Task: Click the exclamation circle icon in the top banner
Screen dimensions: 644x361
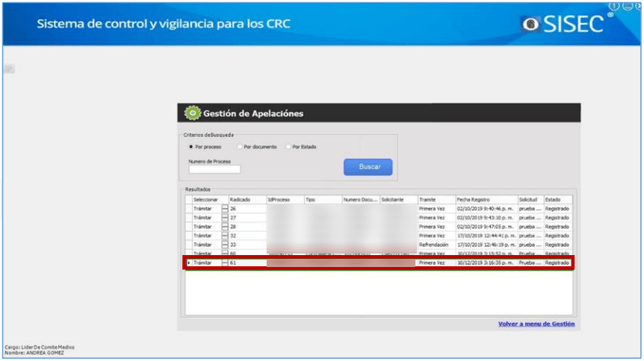Action: coord(614,6)
